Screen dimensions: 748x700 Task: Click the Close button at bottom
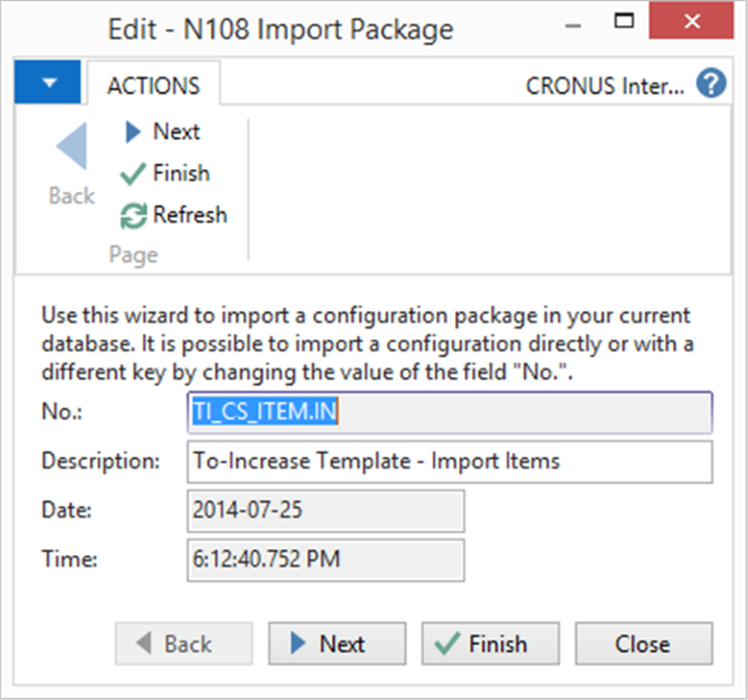[x=644, y=644]
